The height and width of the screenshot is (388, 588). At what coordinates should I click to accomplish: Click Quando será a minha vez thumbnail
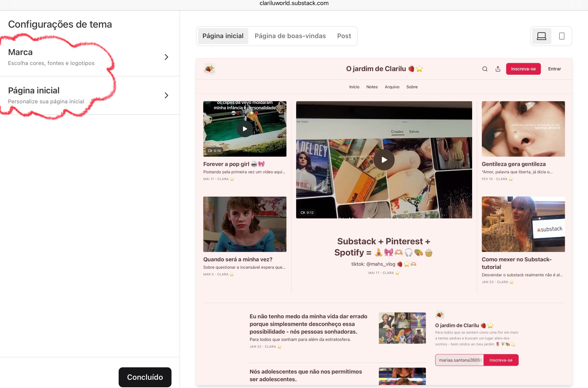[245, 224]
